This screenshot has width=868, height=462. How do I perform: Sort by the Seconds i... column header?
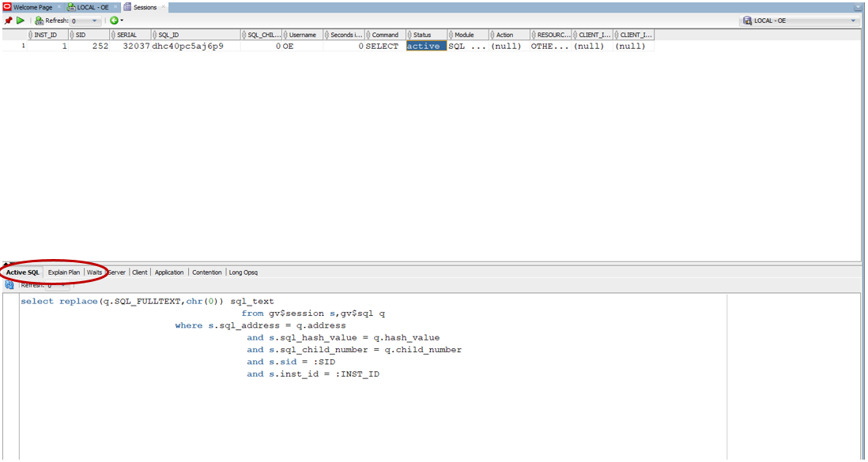pyautogui.click(x=344, y=35)
